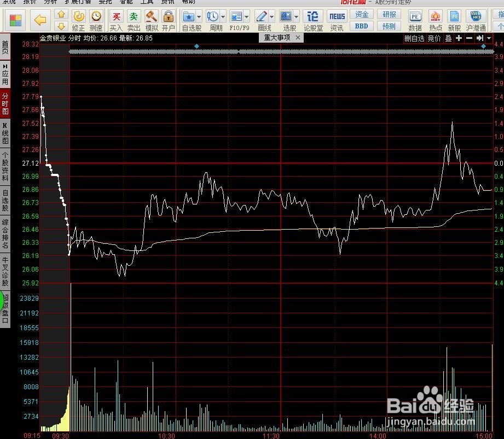Click the 23829 volume axis label
Image resolution: width=504 pixels, height=439 pixels.
click(x=29, y=298)
